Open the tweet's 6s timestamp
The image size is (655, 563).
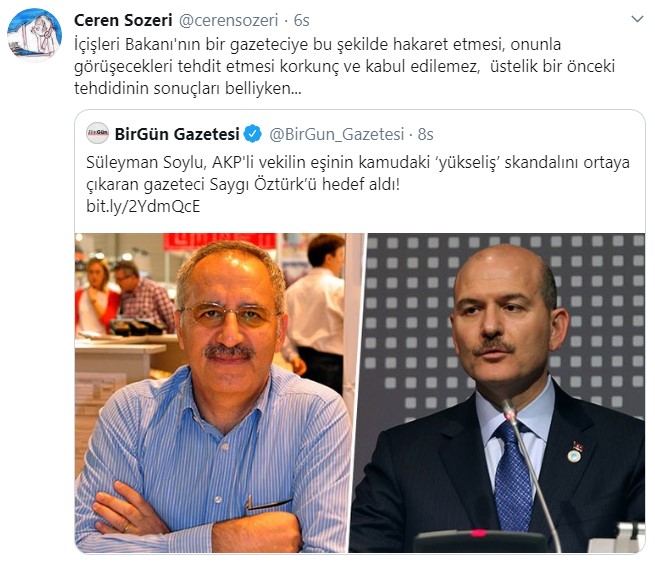point(301,20)
